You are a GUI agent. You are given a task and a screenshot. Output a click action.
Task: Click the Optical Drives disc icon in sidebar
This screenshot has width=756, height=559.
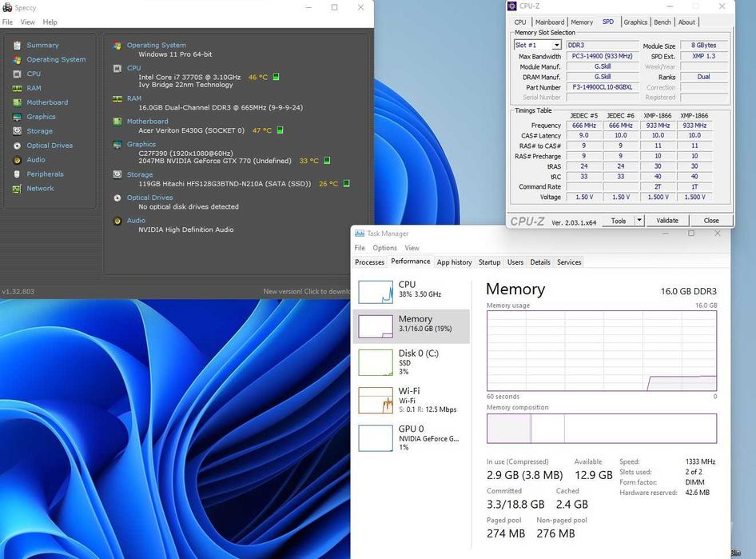pos(18,146)
